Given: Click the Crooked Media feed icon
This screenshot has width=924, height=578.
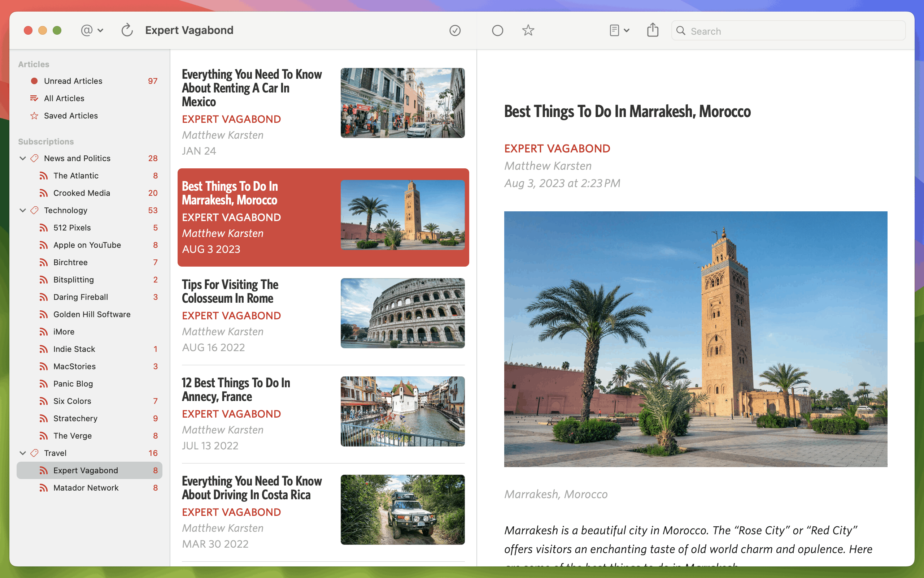Looking at the screenshot, I should [x=44, y=193].
